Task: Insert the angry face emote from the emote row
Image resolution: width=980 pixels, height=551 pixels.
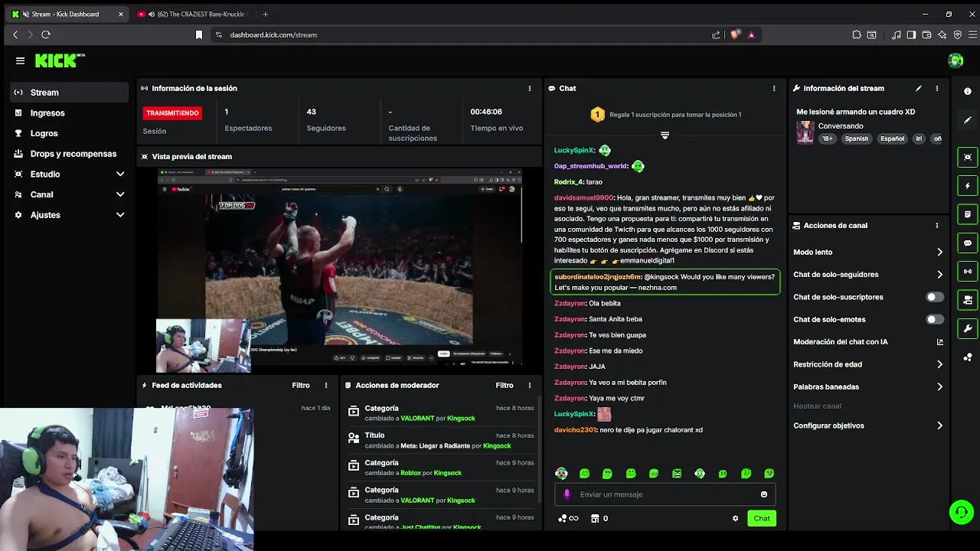Action: click(677, 474)
